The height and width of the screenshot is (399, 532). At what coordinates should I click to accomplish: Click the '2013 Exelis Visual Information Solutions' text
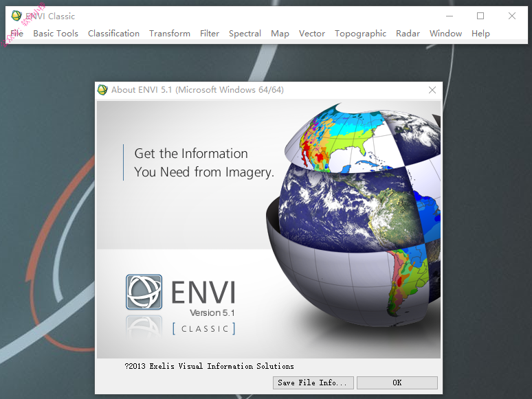click(x=209, y=366)
